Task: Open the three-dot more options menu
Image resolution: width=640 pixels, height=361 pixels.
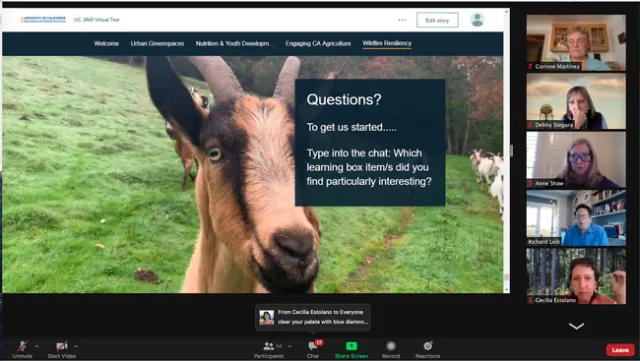Action: click(402, 20)
